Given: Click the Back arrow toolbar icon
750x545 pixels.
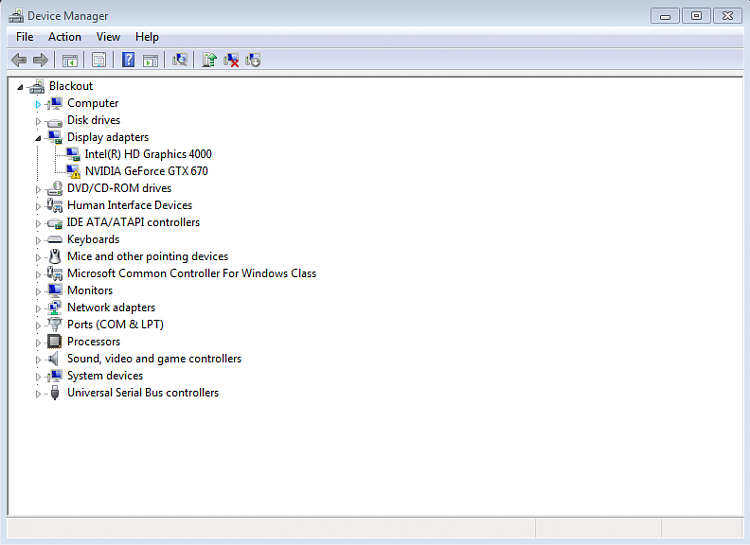Looking at the screenshot, I should (x=19, y=60).
